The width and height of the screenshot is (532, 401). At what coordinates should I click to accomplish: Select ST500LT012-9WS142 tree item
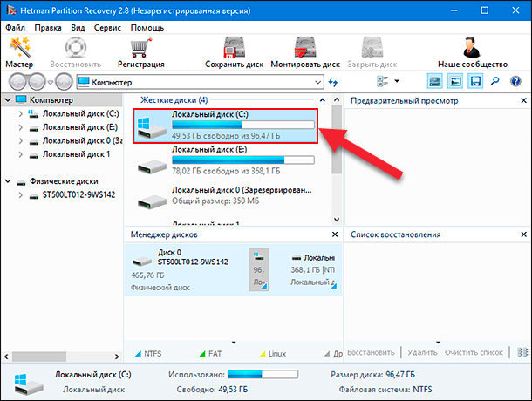click(78, 194)
